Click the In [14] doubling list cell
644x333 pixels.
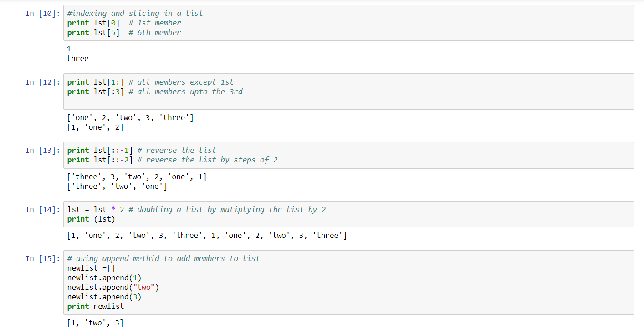coord(348,214)
